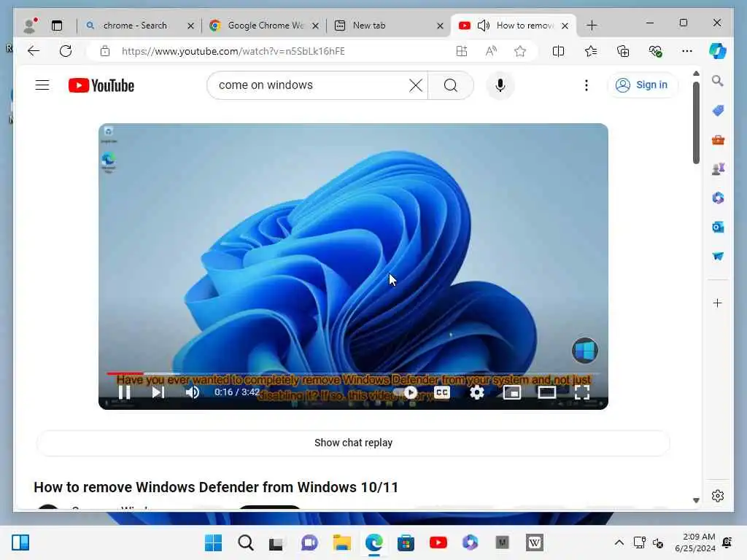Click the page vertical scrollbar thumb

click(x=696, y=122)
